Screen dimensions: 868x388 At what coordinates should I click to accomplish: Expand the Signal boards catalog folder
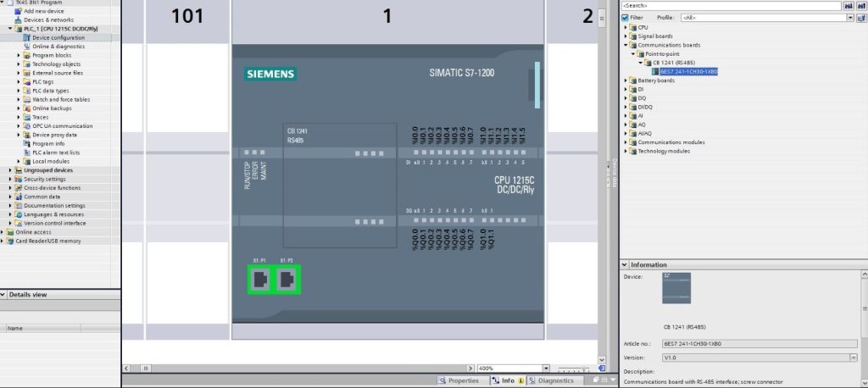(626, 36)
